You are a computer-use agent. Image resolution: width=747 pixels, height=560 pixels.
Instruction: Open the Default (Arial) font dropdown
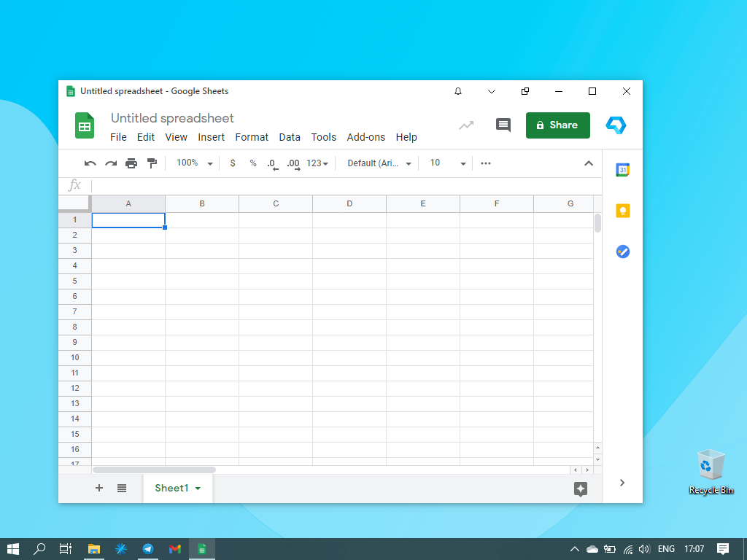379,163
